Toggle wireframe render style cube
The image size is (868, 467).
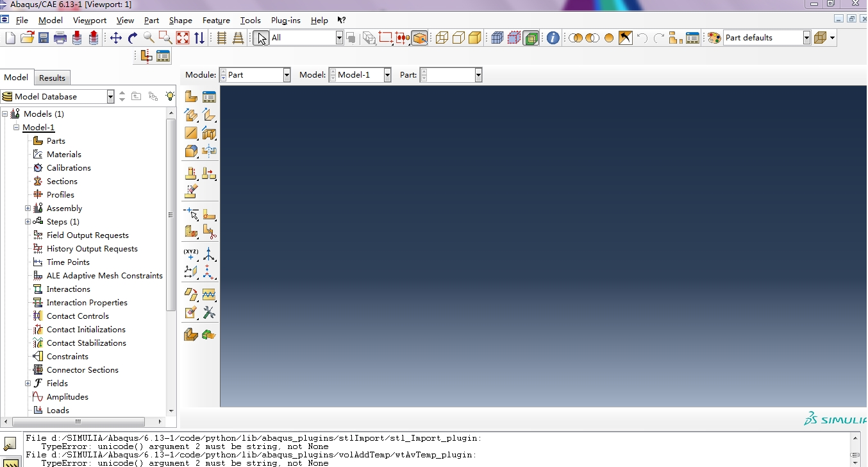(442, 38)
